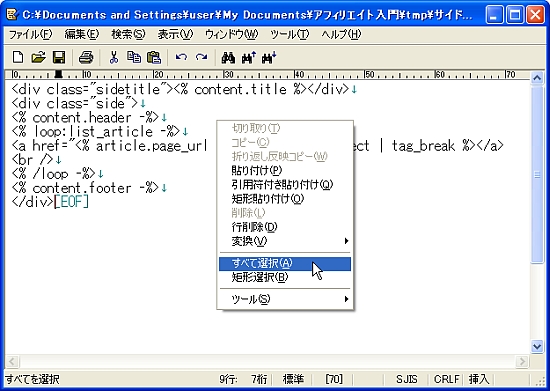Copy using the toolbar copy icon

coord(134,57)
